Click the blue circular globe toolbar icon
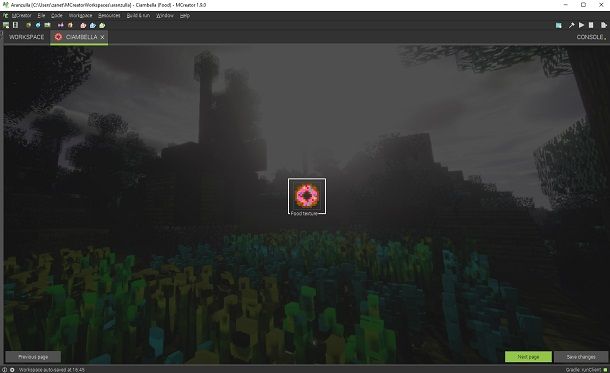This screenshot has width=610, height=373. pyautogui.click(x=38, y=25)
